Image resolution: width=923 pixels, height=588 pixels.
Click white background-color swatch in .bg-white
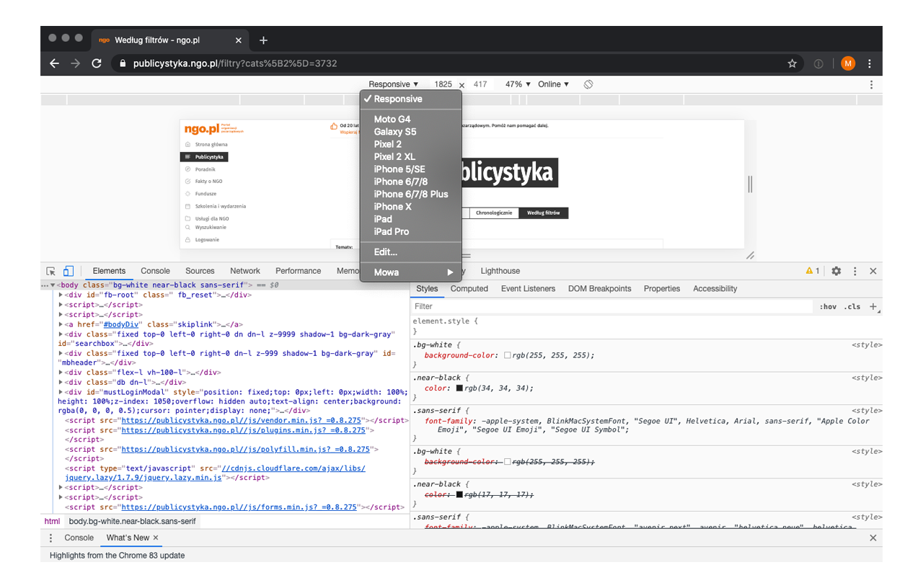[x=508, y=356]
